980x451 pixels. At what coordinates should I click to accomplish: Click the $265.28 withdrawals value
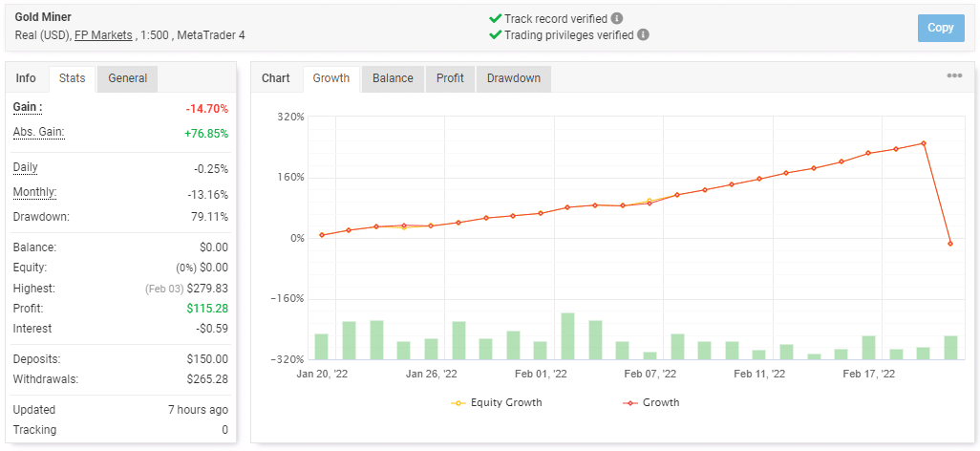tap(207, 379)
